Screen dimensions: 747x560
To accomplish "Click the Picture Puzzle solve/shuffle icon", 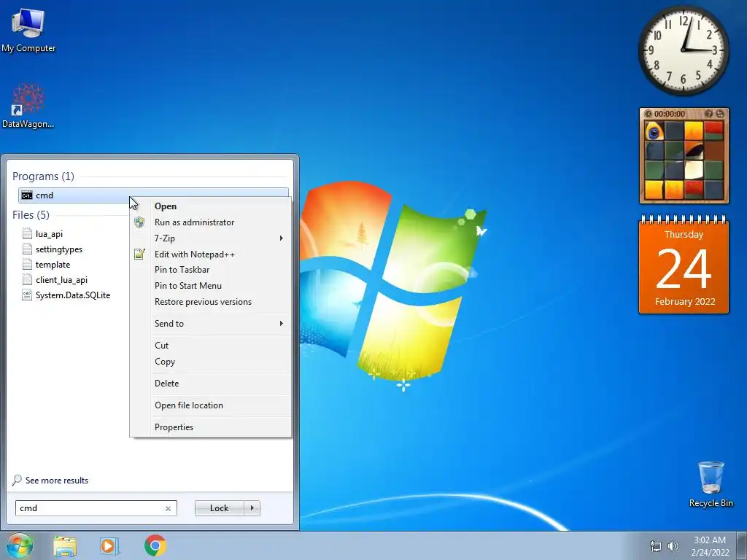I will pyautogui.click(x=720, y=114).
